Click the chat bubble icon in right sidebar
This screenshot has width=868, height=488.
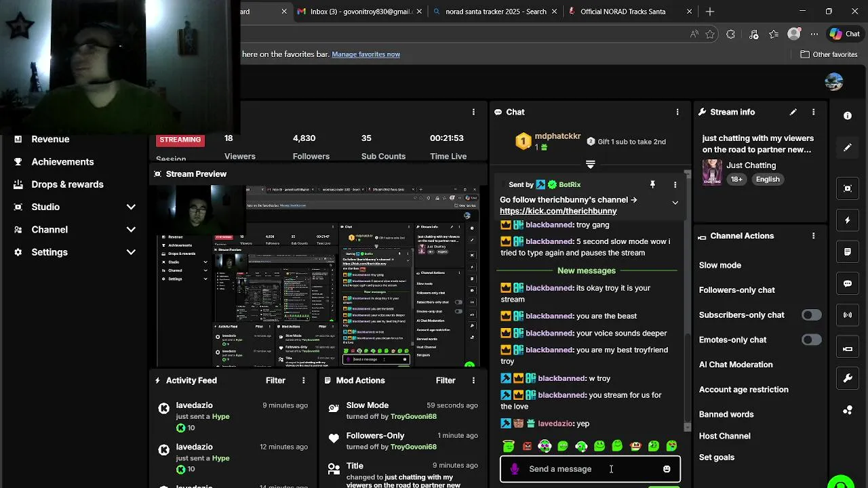[848, 283]
